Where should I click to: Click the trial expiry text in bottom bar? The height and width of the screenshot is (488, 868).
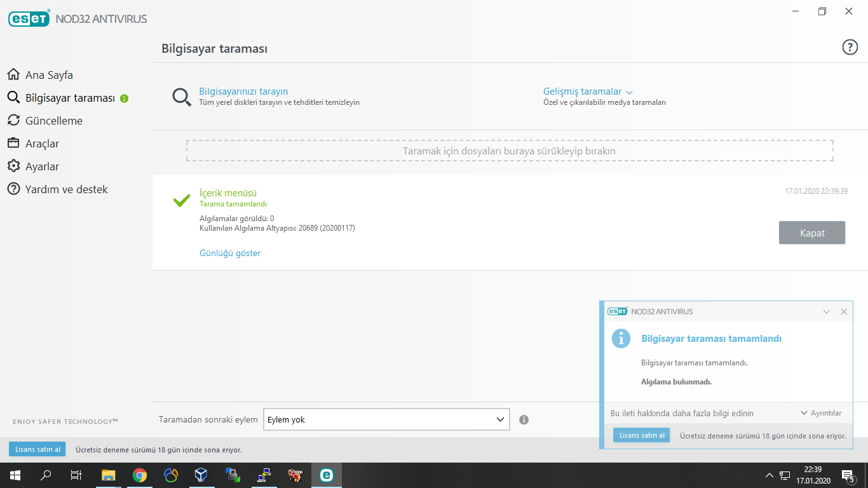(159, 450)
